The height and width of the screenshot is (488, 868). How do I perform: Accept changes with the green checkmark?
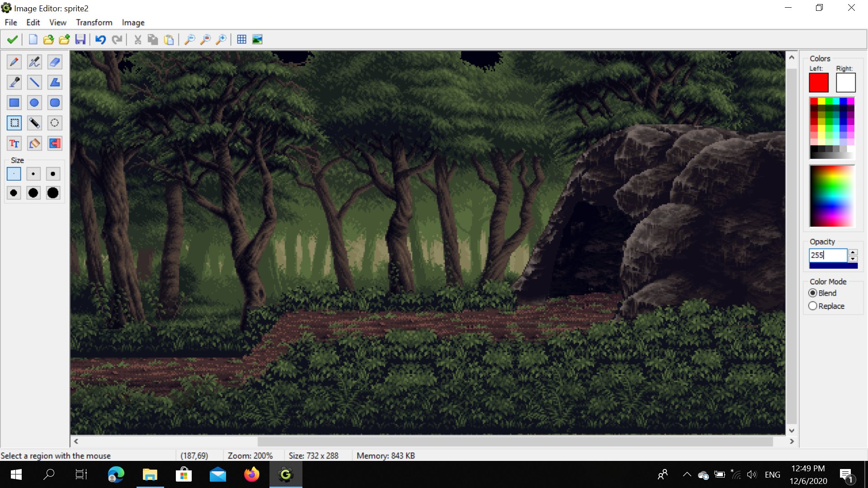tap(12, 39)
